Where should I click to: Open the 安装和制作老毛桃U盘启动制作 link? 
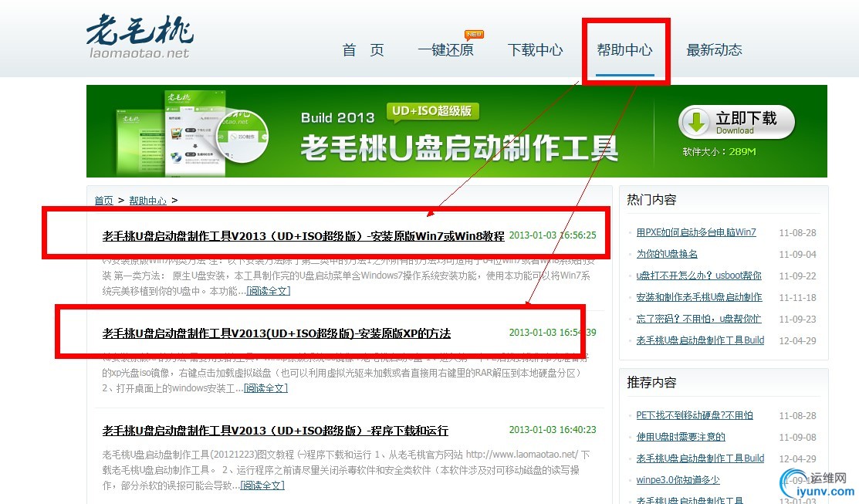point(699,297)
